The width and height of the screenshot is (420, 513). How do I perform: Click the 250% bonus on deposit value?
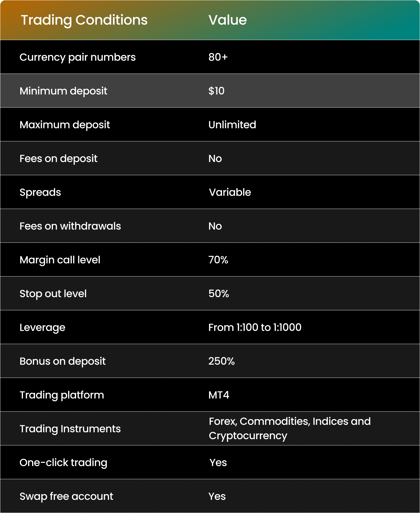tap(222, 361)
